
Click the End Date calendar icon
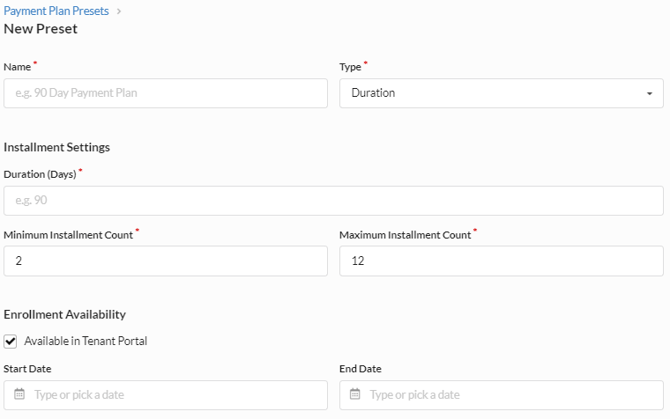[x=355, y=394]
